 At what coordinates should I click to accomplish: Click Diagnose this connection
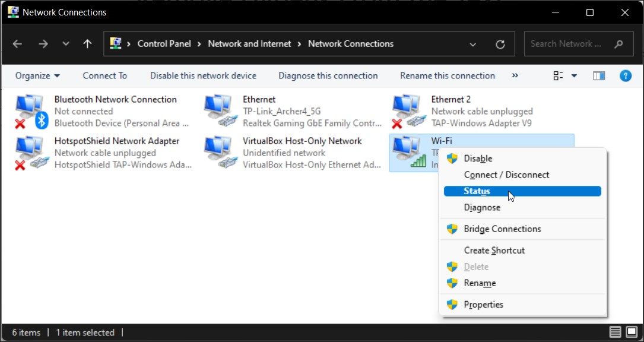point(328,75)
